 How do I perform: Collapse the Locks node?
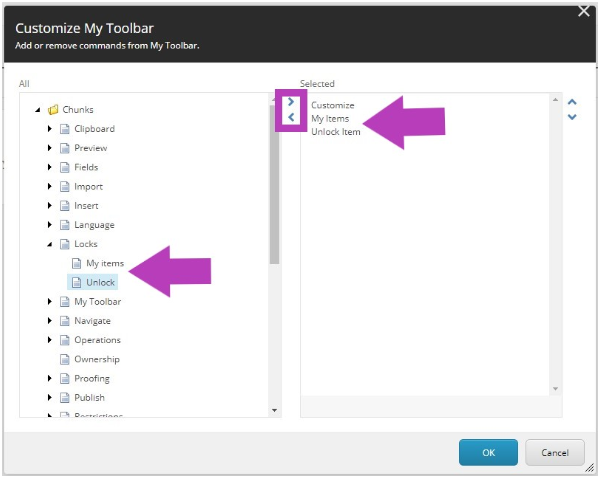[x=49, y=245]
